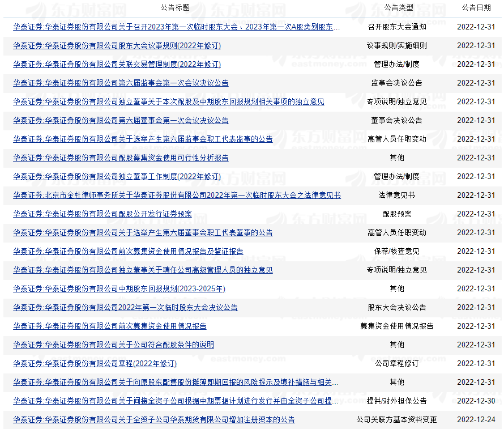The image size is (504, 429).
Task: Click the 2022-12-30 date cell
Action: 476,401
